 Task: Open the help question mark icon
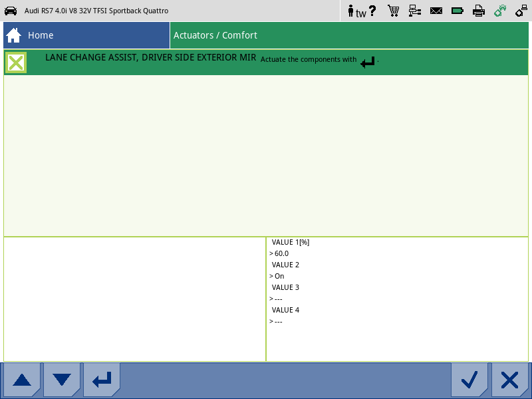(373, 11)
